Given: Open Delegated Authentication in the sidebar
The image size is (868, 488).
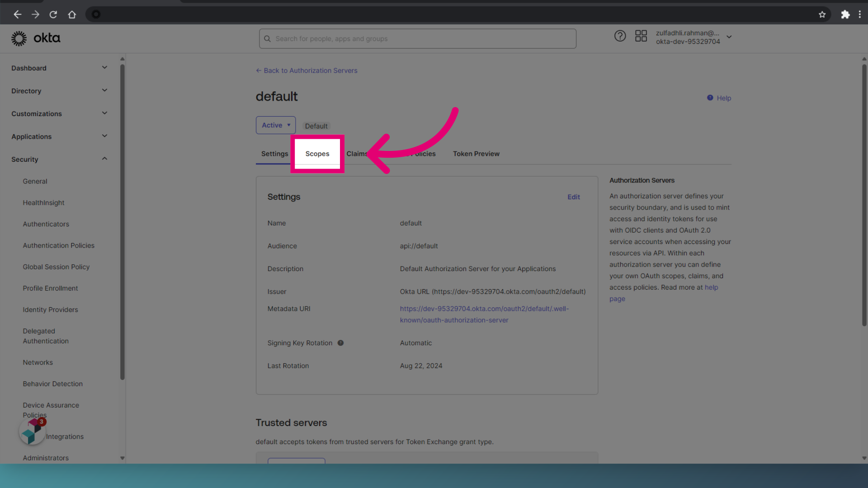Looking at the screenshot, I should tap(46, 336).
